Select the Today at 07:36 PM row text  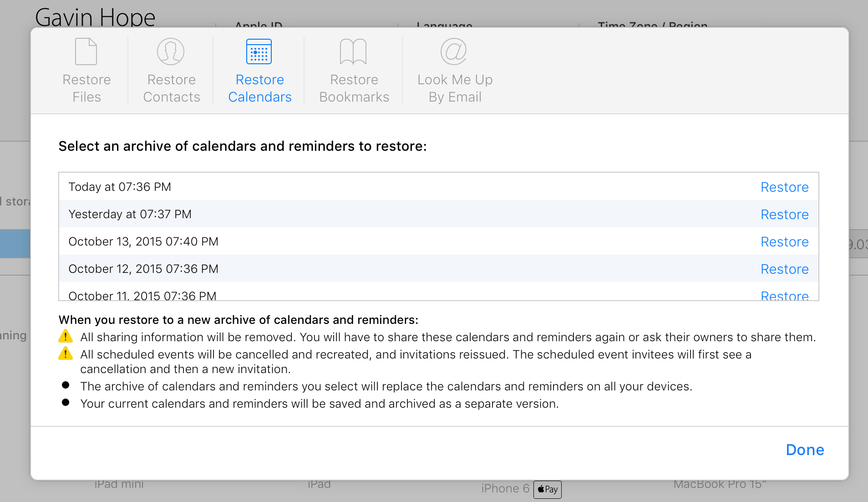click(x=120, y=187)
